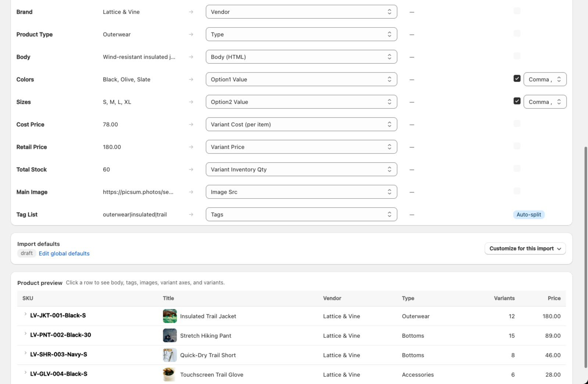The image size is (588, 384).
Task: Enable the split checkbox for Cost Price
Action: pyautogui.click(x=517, y=123)
